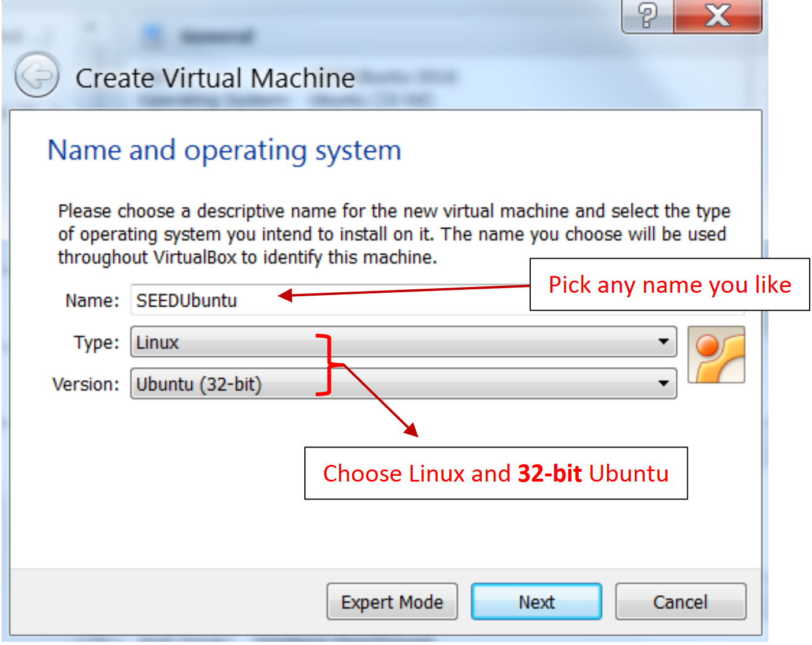Click the Name field containing SEEDUbuntu
Viewport: 812px width, 645px height.
437,300
